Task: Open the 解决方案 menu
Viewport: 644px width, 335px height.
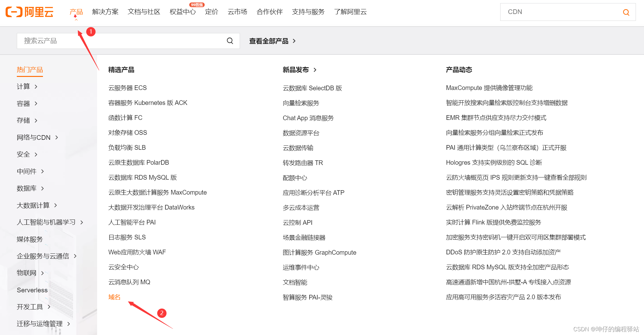Action: coord(105,12)
